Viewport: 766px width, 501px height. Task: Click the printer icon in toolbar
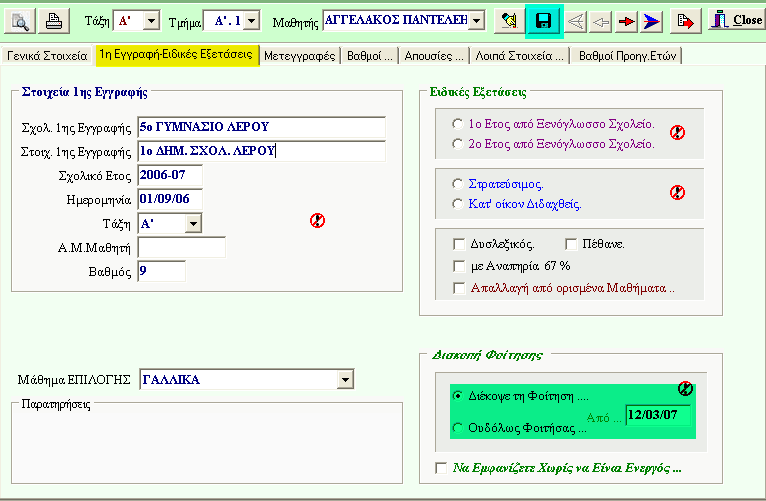point(55,20)
